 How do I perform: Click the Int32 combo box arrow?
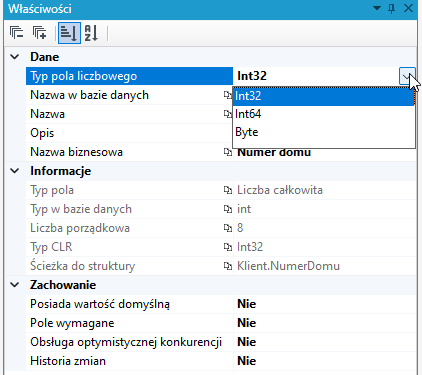coord(407,76)
